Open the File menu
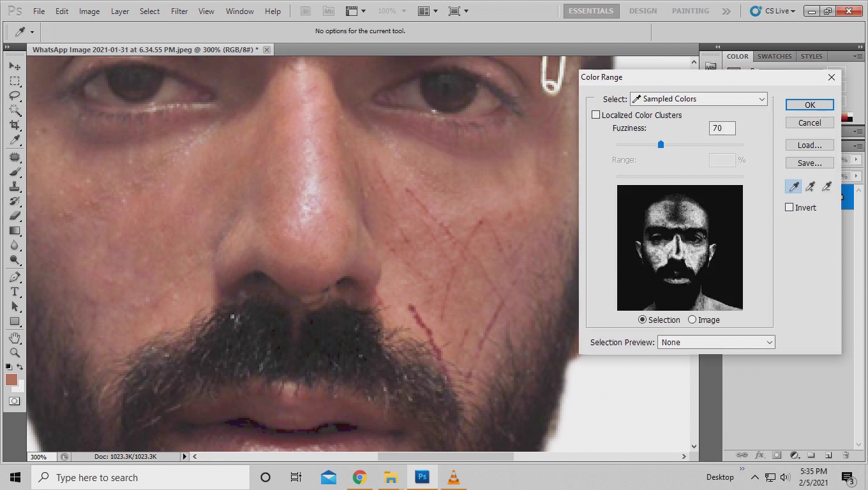The width and height of the screenshot is (868, 490). (39, 11)
